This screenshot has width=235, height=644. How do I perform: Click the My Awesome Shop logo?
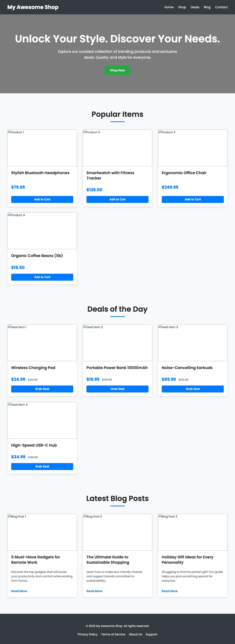pyautogui.click(x=33, y=7)
